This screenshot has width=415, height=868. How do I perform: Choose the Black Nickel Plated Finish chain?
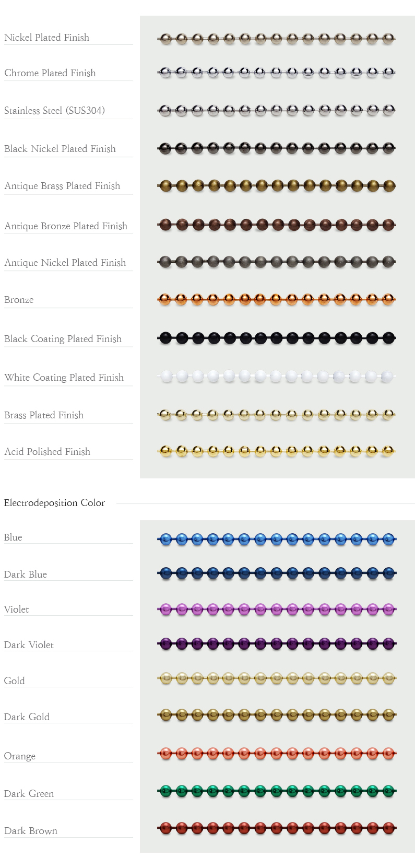click(277, 148)
